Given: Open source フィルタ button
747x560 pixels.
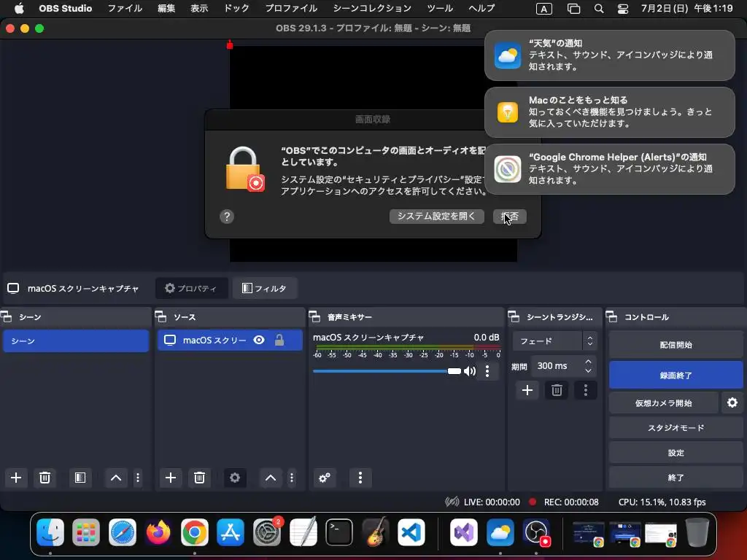Looking at the screenshot, I should [265, 288].
